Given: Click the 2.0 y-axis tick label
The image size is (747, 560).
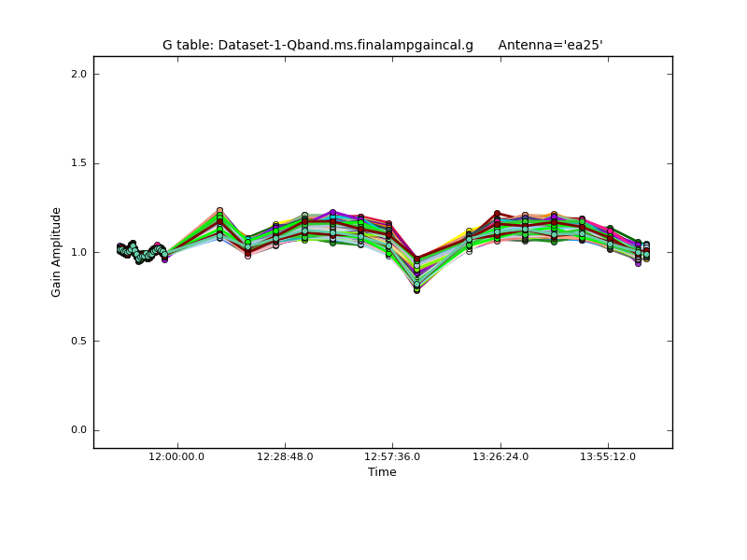Looking at the screenshot, I should 81,74.
